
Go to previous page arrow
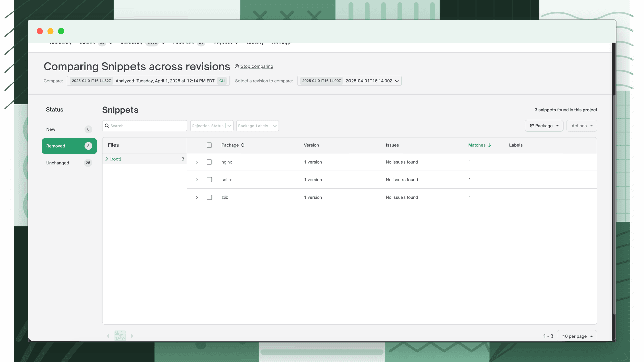(108, 336)
